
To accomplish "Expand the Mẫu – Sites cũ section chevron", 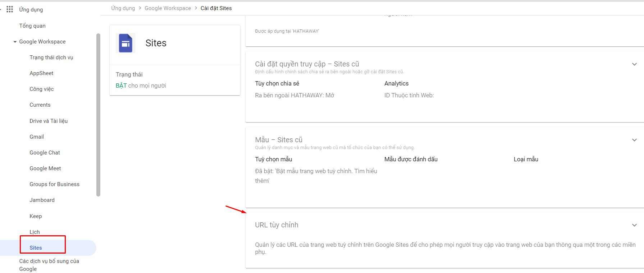I will 634,140.
